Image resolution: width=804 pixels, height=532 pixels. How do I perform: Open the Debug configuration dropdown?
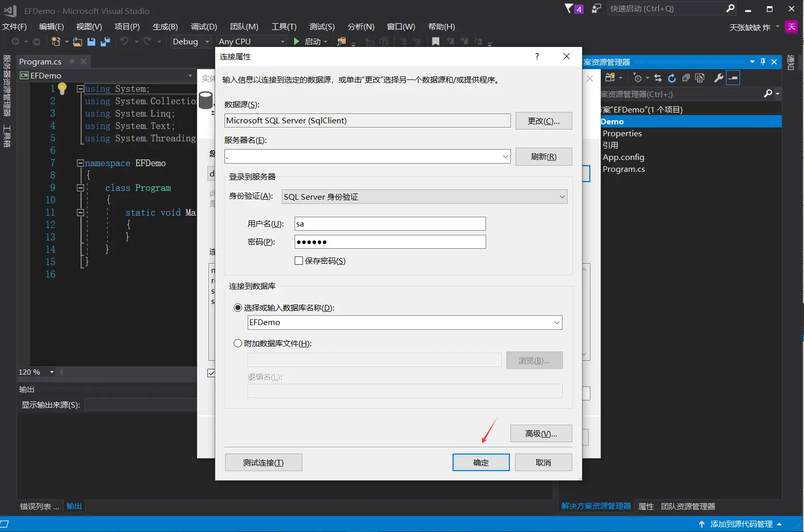pyautogui.click(x=207, y=42)
